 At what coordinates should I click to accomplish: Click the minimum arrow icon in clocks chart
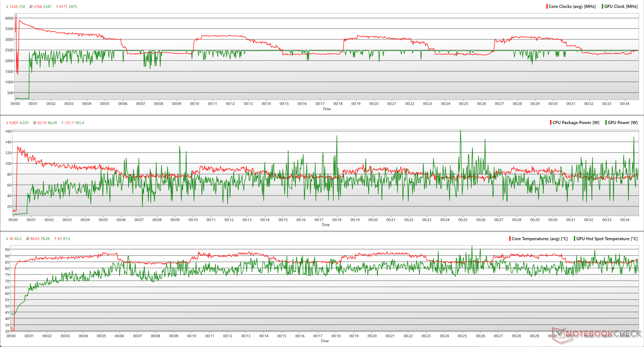[x=7, y=7]
